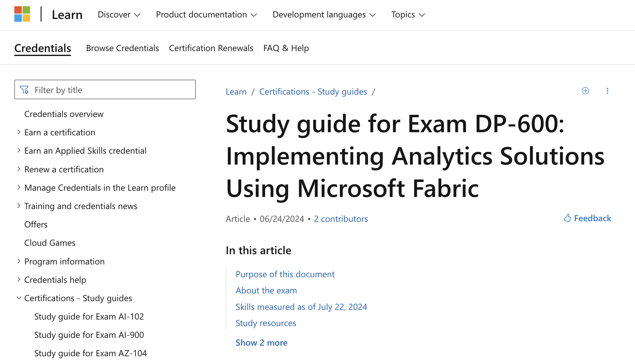Click the add to collection plus icon

pos(585,91)
